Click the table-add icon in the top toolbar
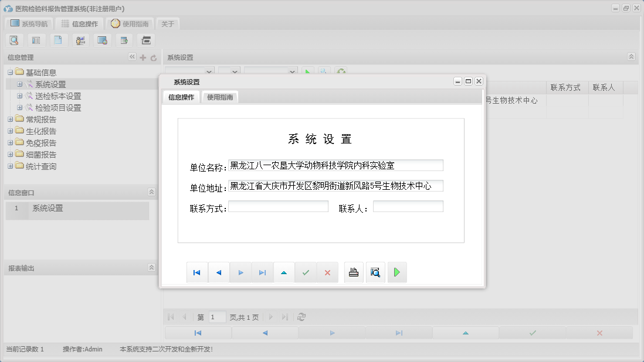Screen dimensions: 644x362 (124, 40)
